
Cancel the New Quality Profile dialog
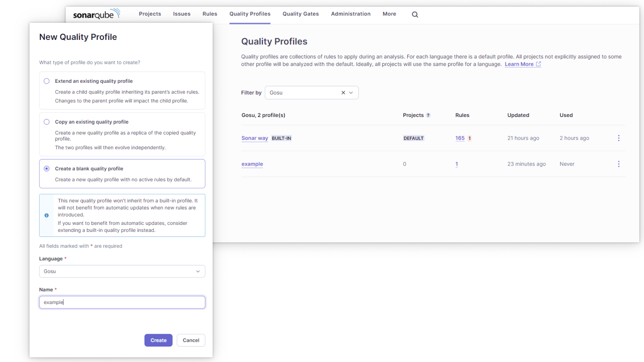pos(191,340)
